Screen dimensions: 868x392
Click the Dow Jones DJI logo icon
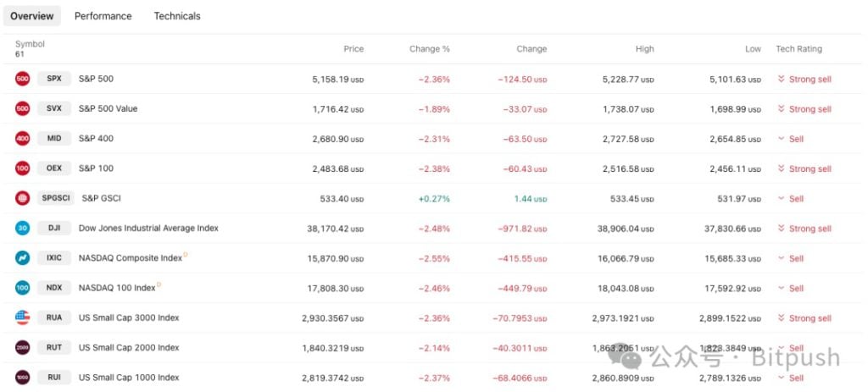pyautogui.click(x=23, y=229)
